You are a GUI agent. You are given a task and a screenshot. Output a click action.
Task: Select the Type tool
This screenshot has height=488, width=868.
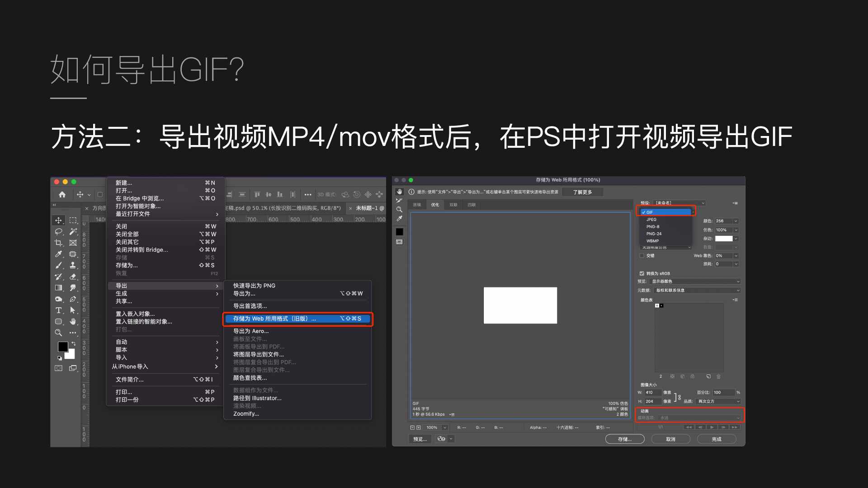(58, 310)
